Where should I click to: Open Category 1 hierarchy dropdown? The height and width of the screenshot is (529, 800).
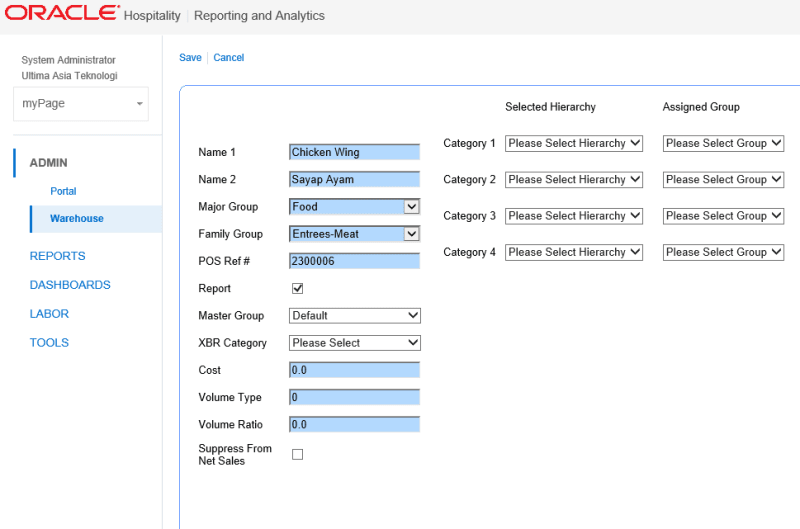(574, 143)
